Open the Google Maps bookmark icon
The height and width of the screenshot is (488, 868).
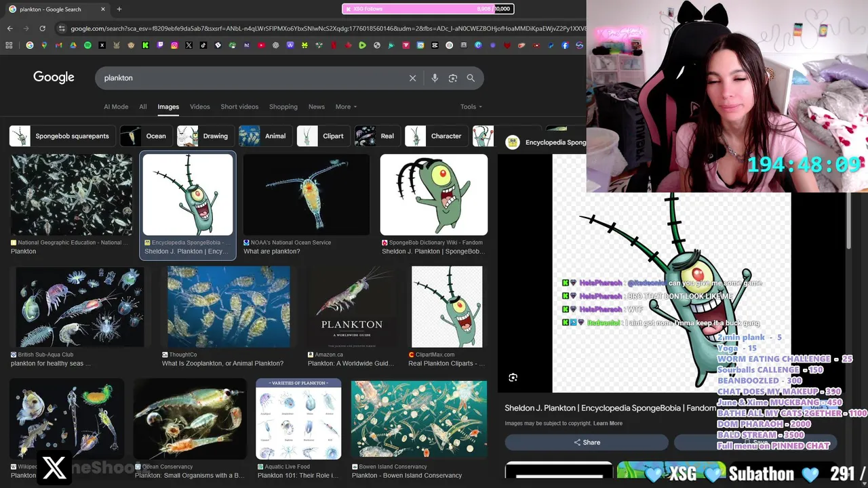point(44,45)
